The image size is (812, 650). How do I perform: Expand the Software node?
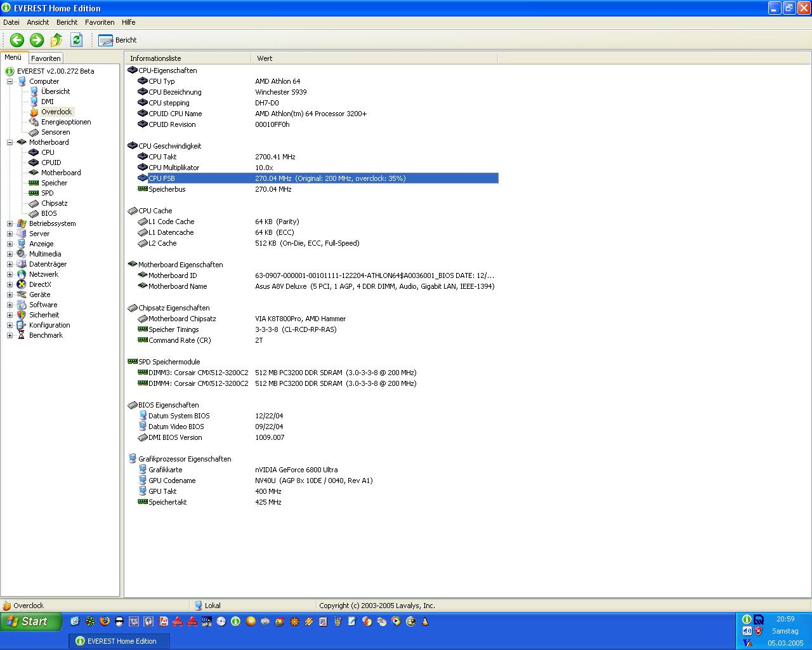(x=10, y=305)
